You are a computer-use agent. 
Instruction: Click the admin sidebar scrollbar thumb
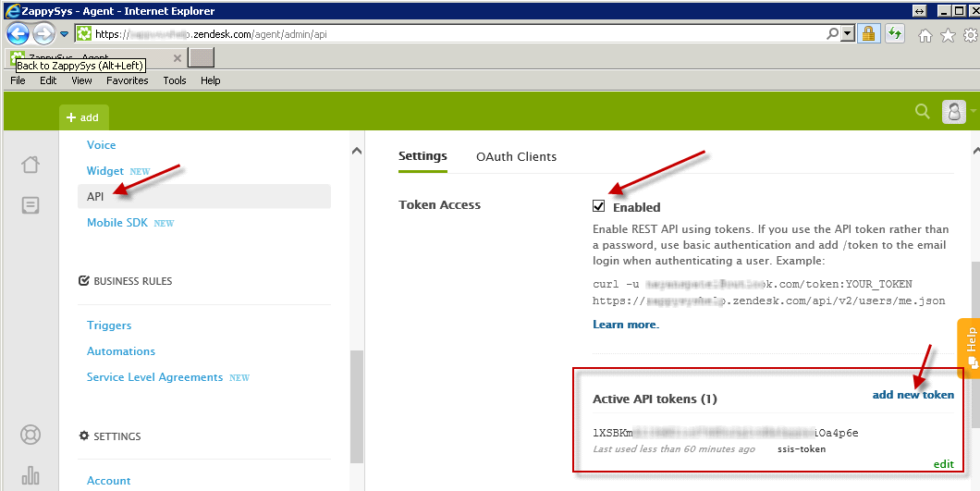[x=356, y=407]
